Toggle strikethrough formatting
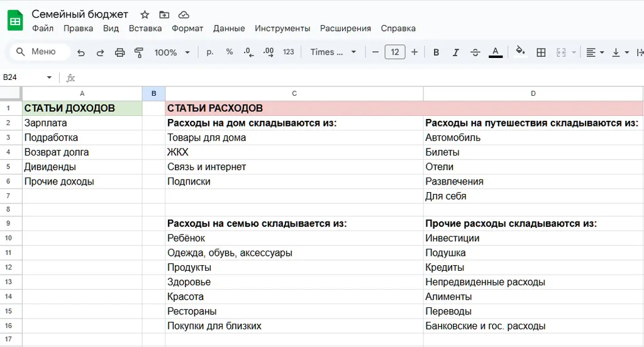Screen dimensions: 644x347 [475, 52]
